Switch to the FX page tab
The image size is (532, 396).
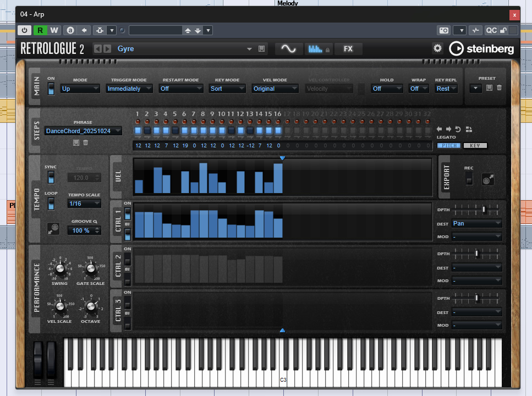click(x=348, y=49)
